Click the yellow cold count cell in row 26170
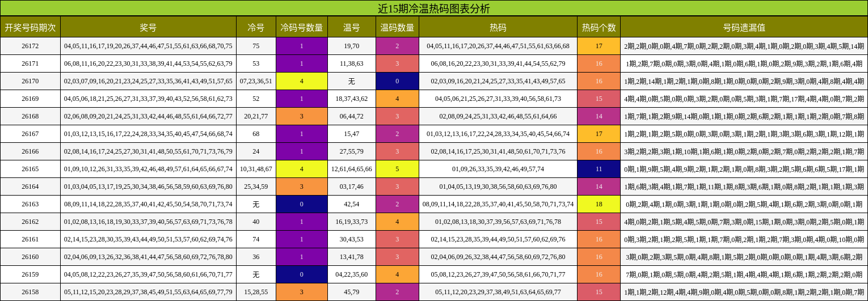 pos(301,81)
